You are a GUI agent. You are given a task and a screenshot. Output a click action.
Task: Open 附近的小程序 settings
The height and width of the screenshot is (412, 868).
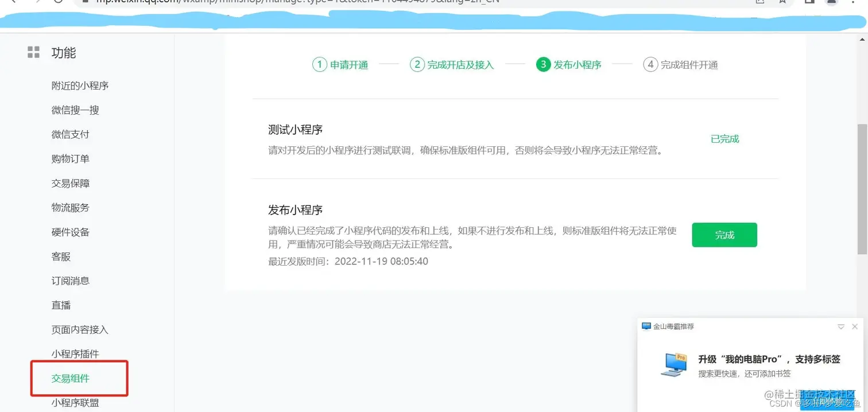80,85
